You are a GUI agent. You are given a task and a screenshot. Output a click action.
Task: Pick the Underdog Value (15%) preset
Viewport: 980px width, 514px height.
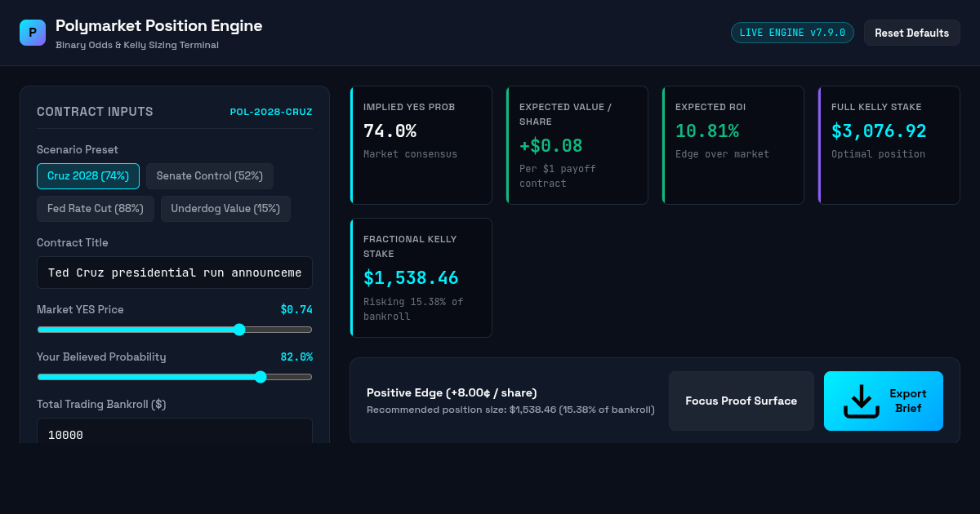(225, 209)
